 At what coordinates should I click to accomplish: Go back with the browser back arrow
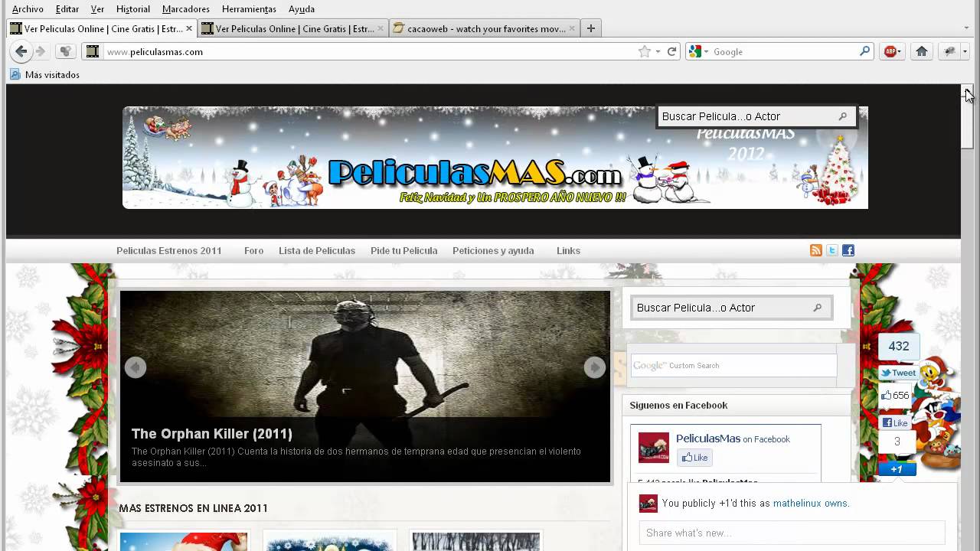click(21, 51)
